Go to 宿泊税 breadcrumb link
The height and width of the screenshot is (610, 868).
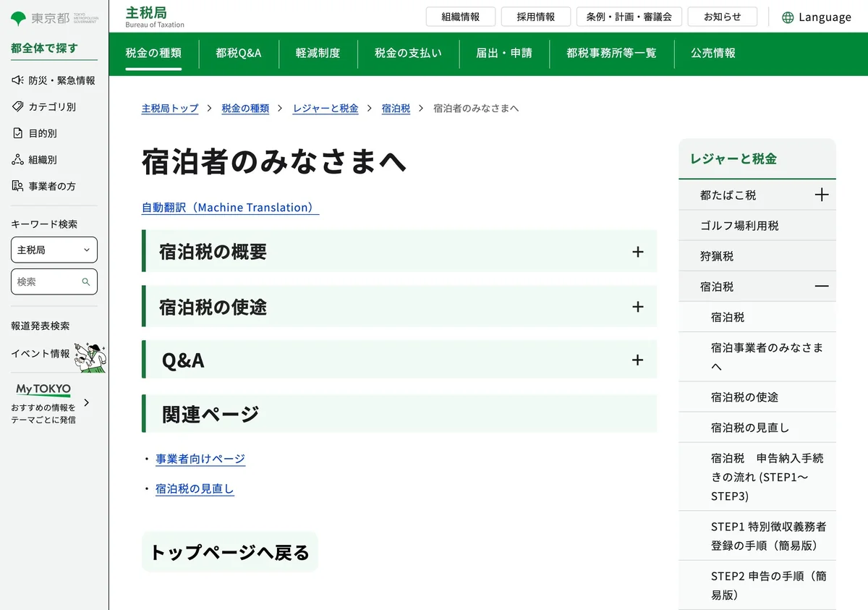coord(396,109)
